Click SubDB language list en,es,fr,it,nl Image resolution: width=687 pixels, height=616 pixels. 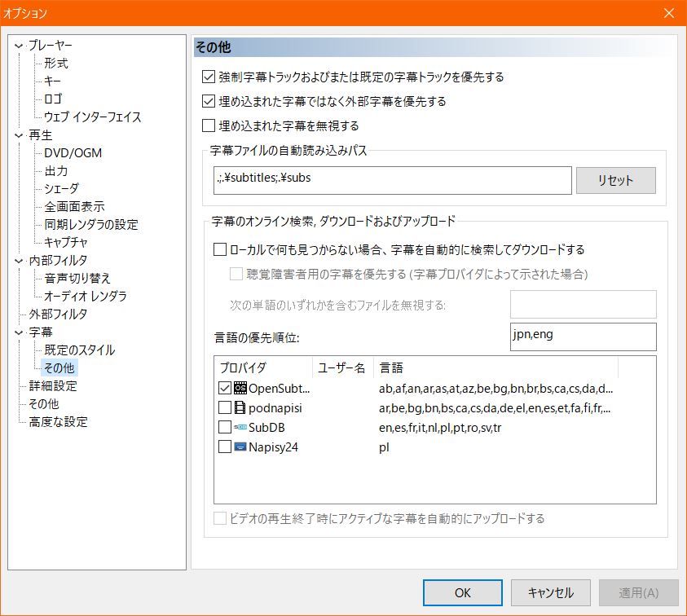click(x=440, y=428)
